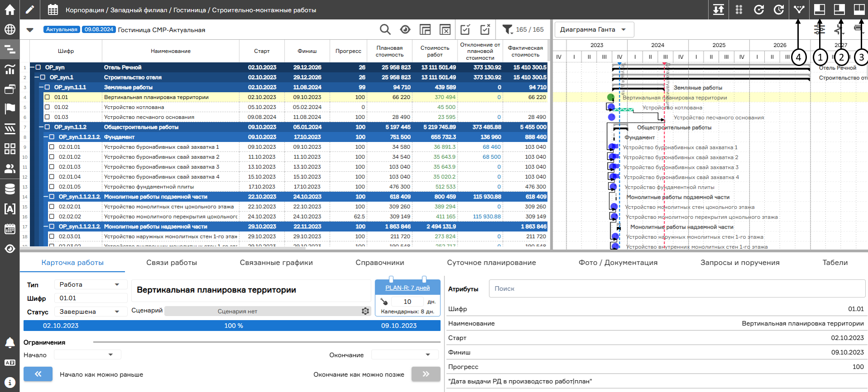Click the Шифр field with 01.01
This screenshot has height=392, width=868.
[x=91, y=298]
